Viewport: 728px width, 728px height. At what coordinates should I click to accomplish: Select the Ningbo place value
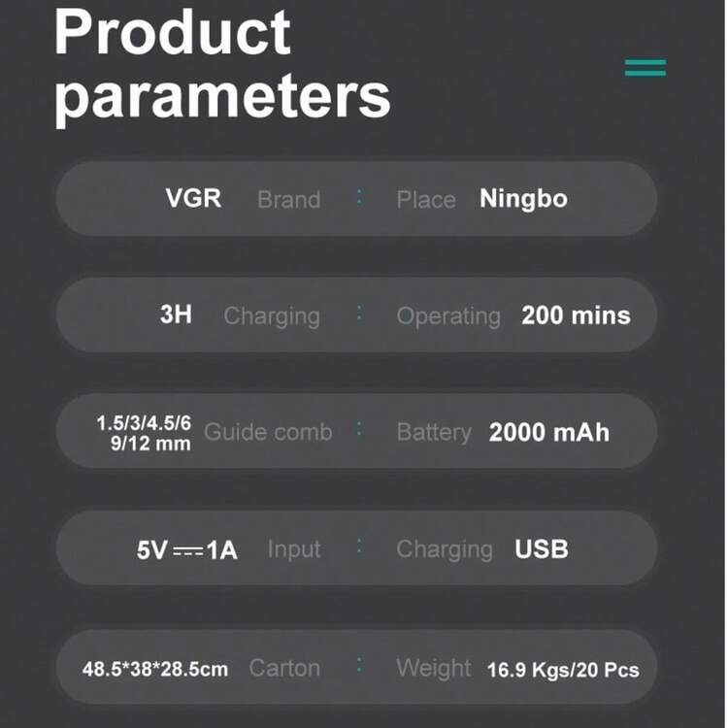pyautogui.click(x=523, y=199)
